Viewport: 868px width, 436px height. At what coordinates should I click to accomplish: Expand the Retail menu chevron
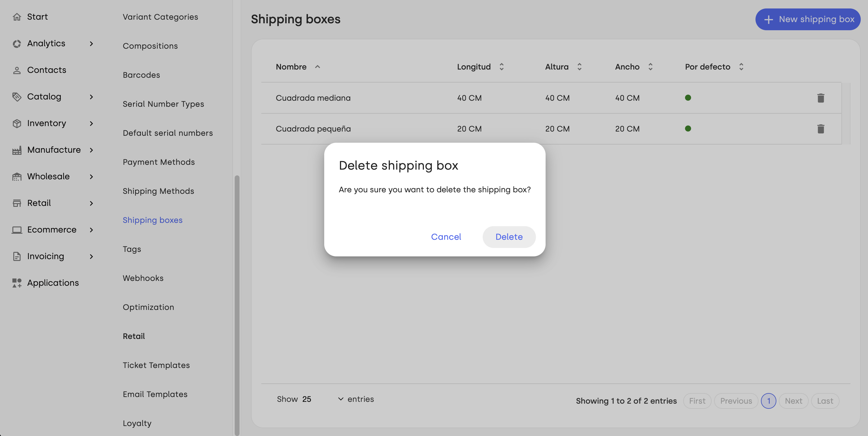(x=91, y=203)
